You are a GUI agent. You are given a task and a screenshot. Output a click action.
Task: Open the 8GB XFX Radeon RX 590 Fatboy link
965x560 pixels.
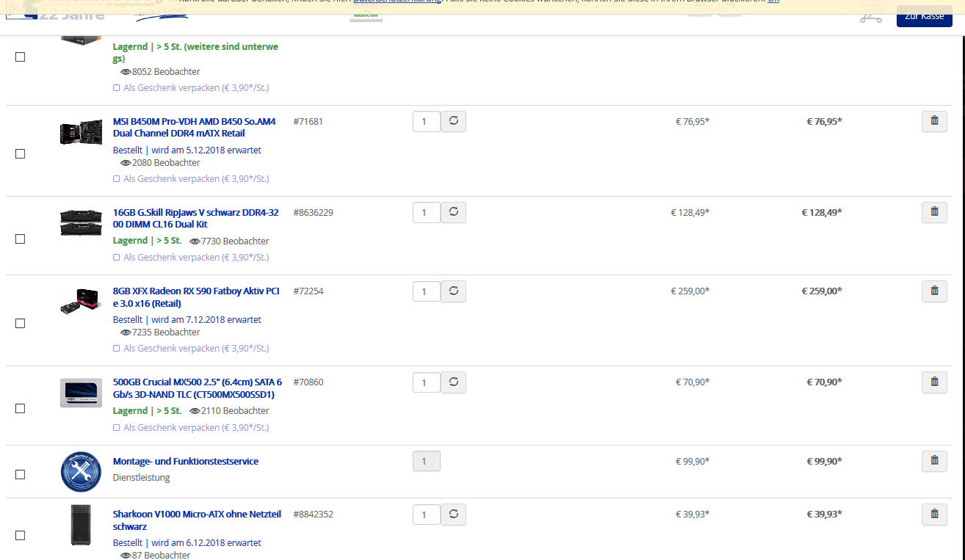click(196, 297)
